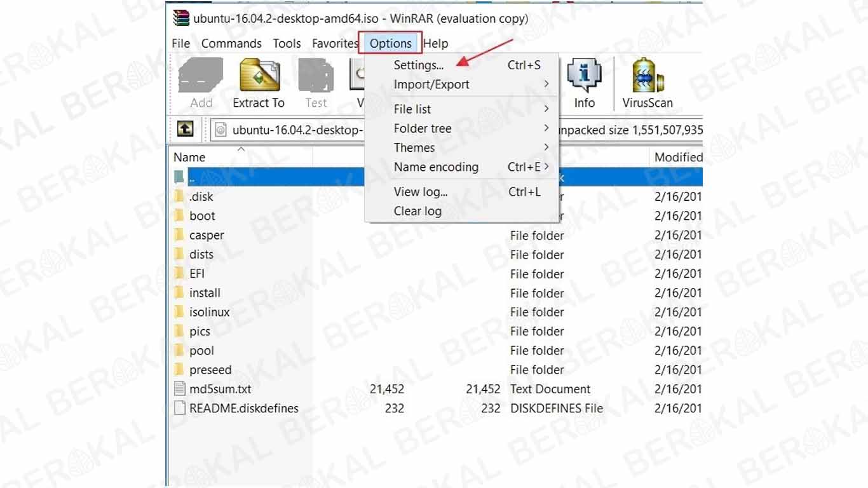Image resolution: width=868 pixels, height=488 pixels.
Task: Open the Favorites menu
Action: coord(335,43)
